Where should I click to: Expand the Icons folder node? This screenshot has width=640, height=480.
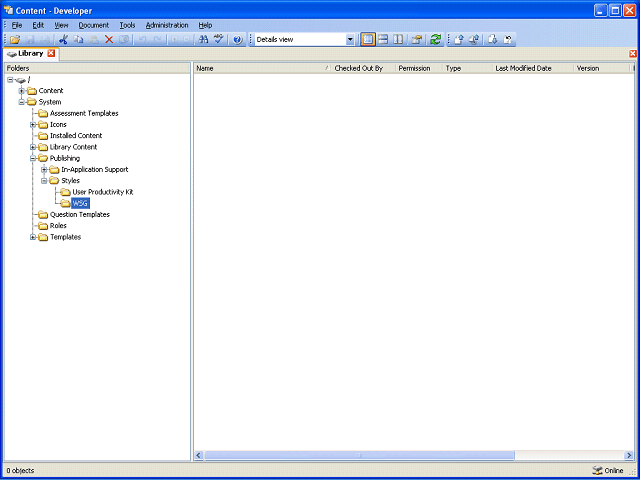click(x=33, y=124)
